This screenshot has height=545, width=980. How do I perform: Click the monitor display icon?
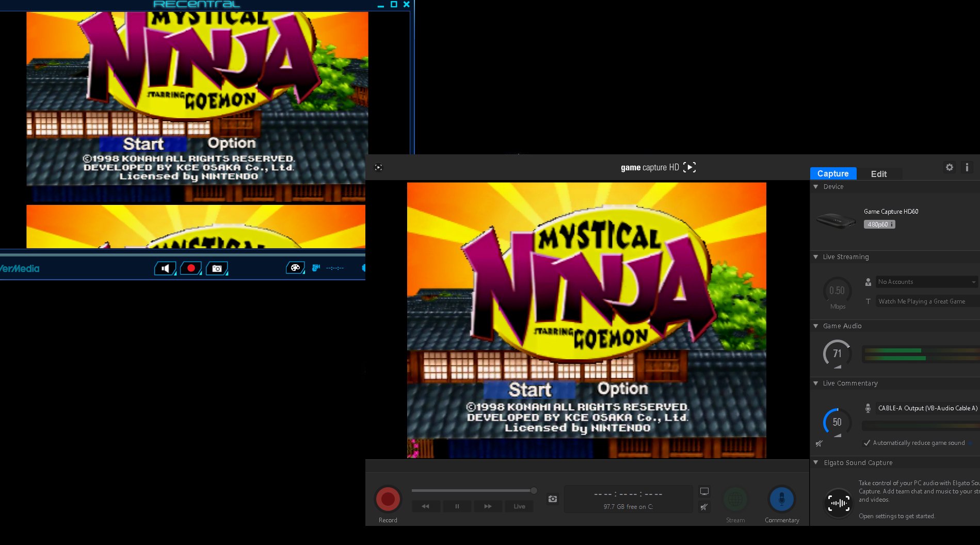click(704, 491)
